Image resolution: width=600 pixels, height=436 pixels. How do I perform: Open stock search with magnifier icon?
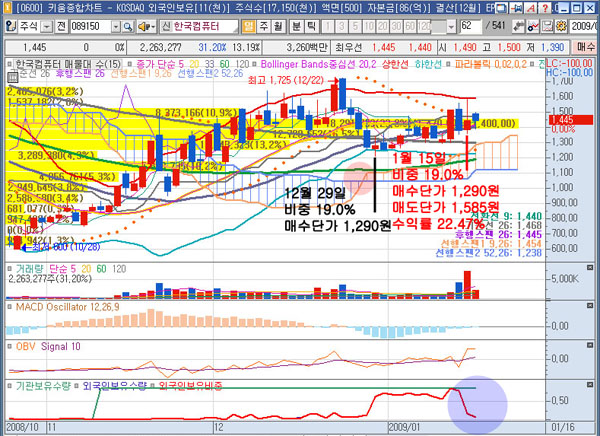pos(128,27)
